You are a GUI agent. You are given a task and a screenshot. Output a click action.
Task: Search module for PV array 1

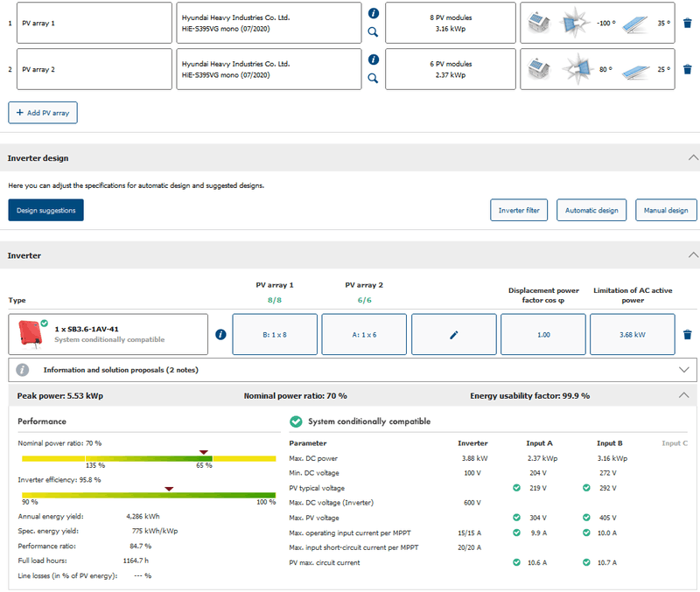pos(373,31)
